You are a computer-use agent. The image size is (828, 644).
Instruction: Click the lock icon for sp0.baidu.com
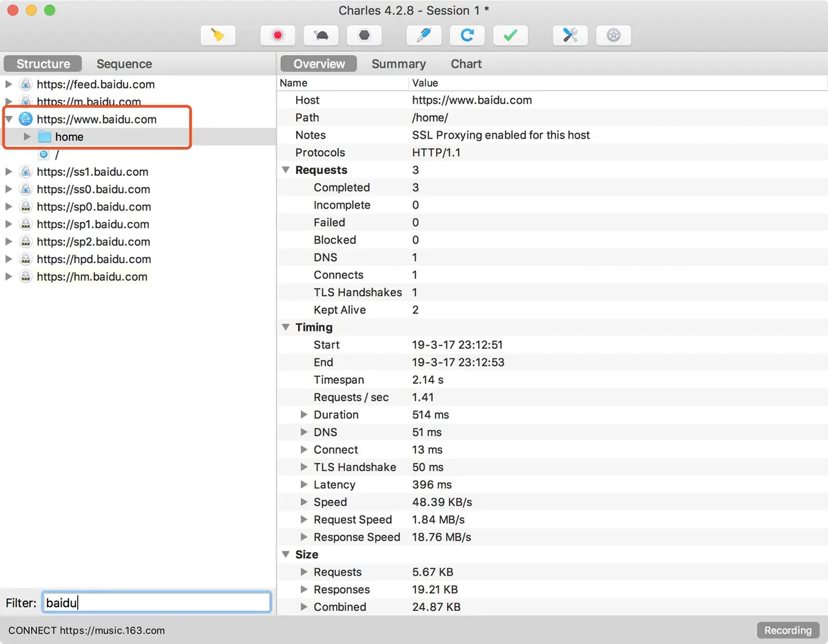(26, 206)
